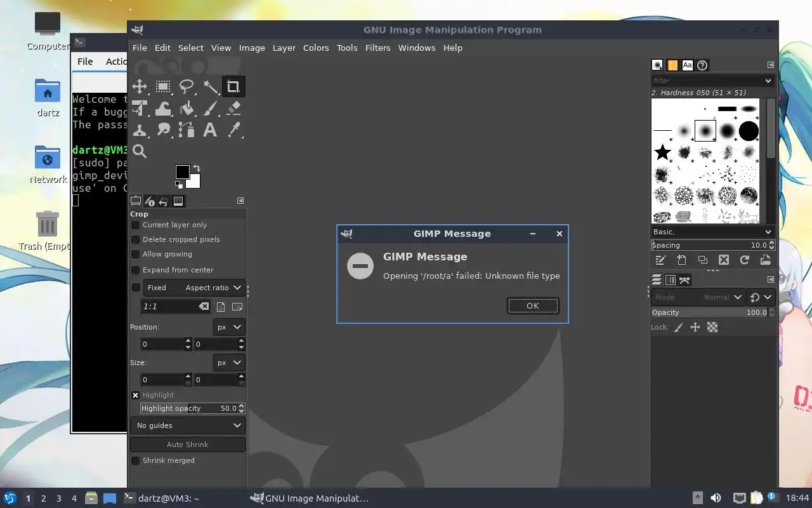
Task: Select the Unified Transform tool
Action: 140,109
